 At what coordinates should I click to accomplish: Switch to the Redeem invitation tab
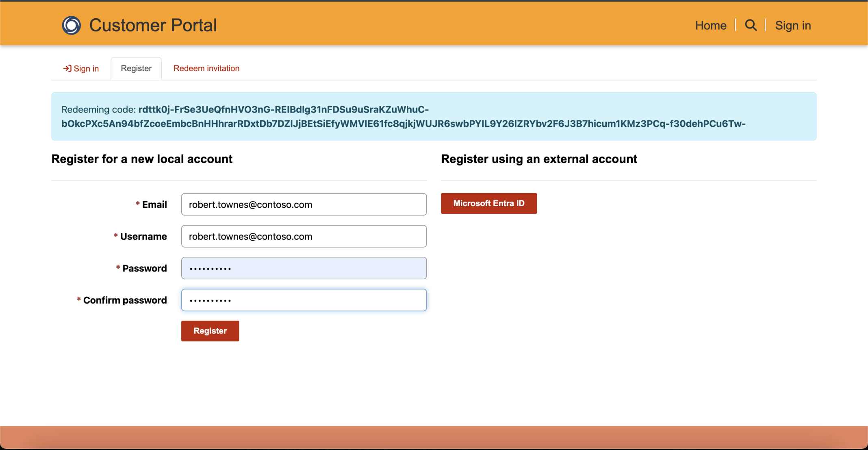tap(206, 68)
